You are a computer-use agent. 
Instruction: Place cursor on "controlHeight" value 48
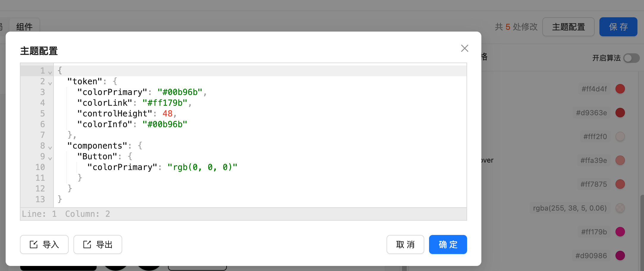[x=167, y=113]
